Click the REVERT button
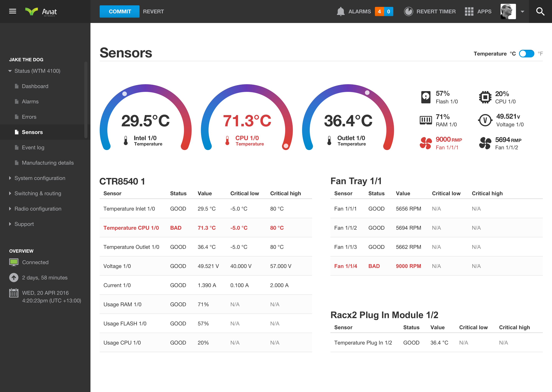This screenshot has height=392, width=552. pos(154,11)
